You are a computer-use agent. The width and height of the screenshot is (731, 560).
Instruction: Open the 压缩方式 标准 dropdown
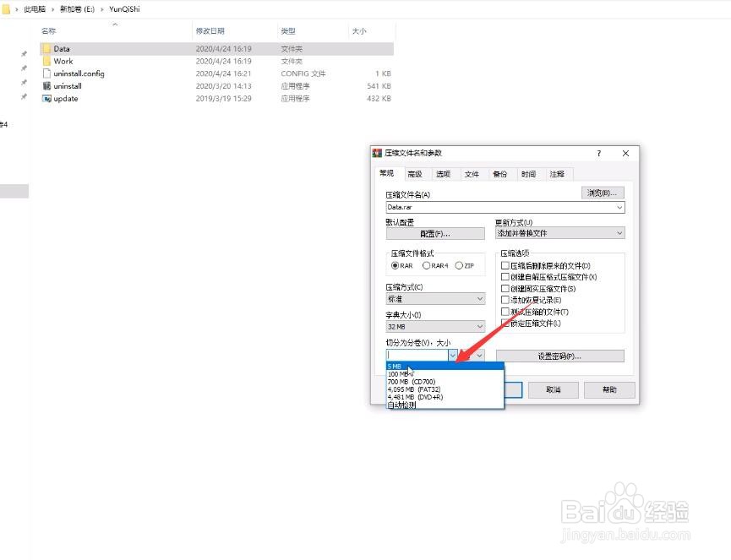point(435,299)
